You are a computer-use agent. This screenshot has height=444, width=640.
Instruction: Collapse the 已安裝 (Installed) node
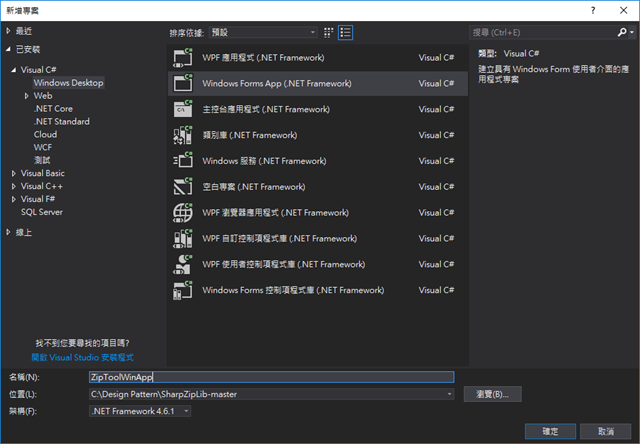coord(9,49)
